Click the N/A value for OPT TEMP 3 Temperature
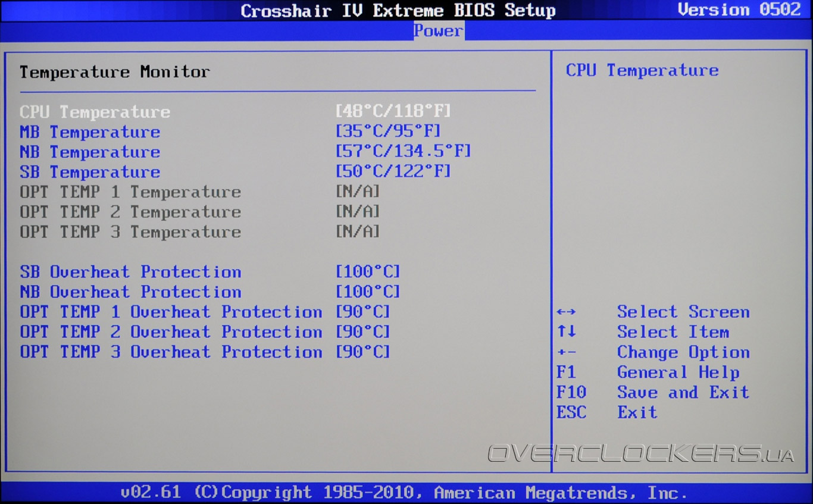This screenshot has width=813, height=504. click(358, 232)
